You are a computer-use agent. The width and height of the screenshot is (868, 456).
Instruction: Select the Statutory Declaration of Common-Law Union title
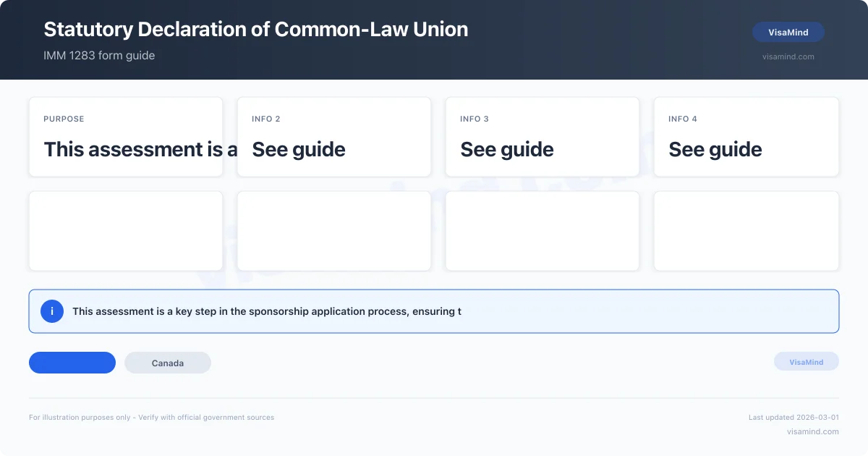(256, 29)
